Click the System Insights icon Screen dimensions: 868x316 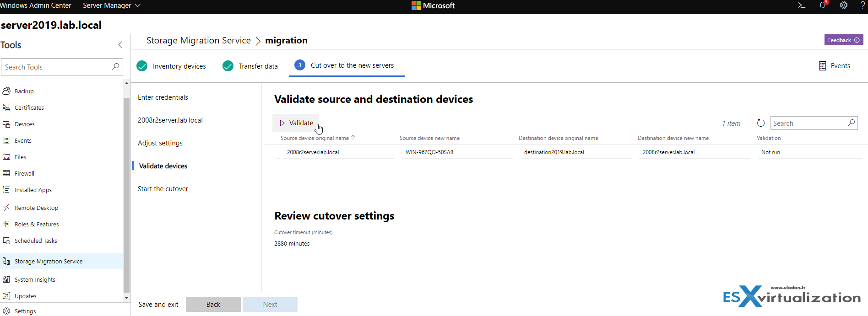click(6, 279)
